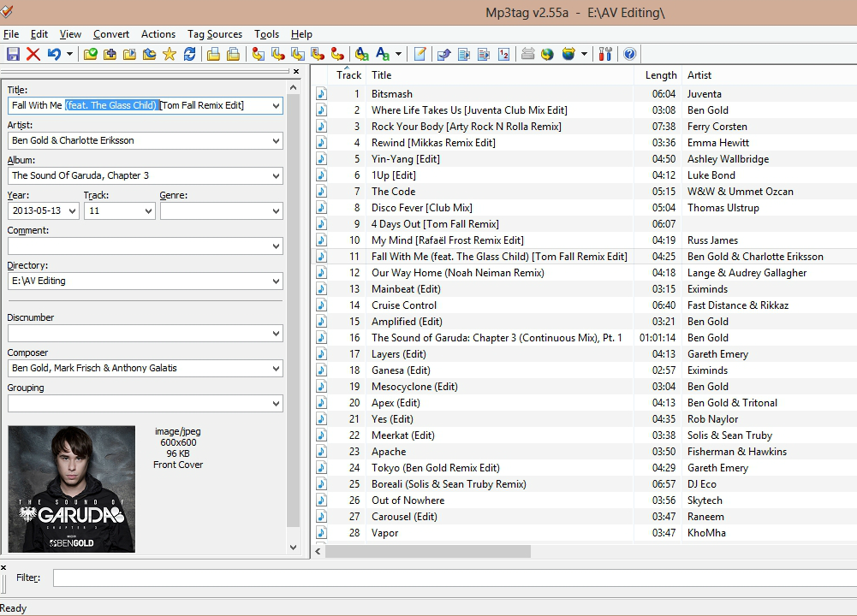857x616 pixels.
Task: Expand the Album field dropdown
Action: 276,176
